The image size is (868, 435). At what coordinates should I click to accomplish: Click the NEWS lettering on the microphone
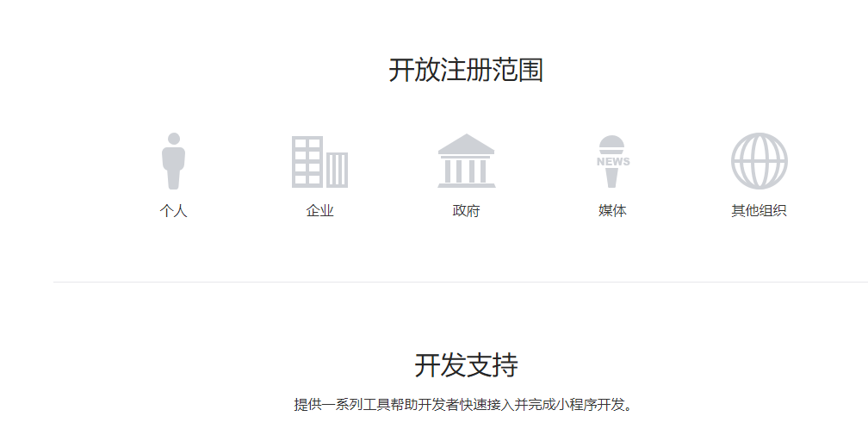point(612,161)
